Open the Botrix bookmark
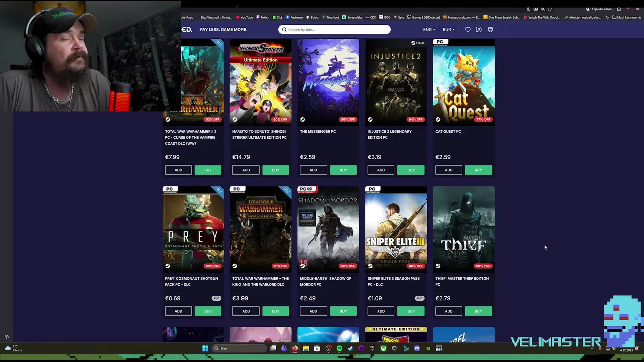This screenshot has height=362, width=644. 312,17
